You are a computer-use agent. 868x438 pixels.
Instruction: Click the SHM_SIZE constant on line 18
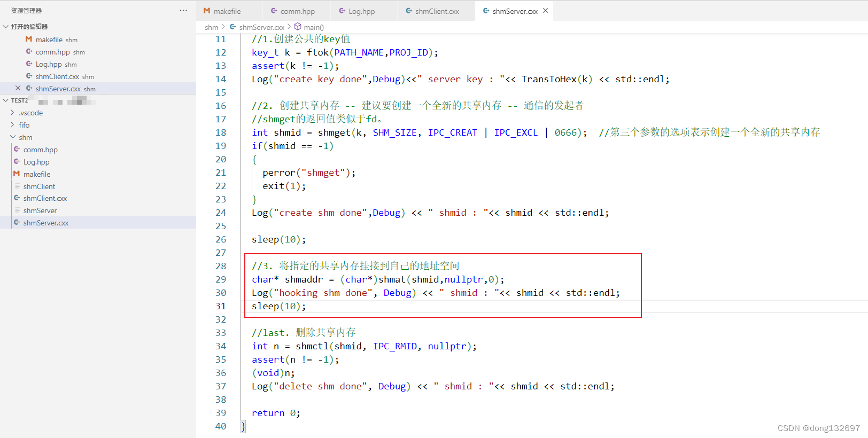point(394,132)
